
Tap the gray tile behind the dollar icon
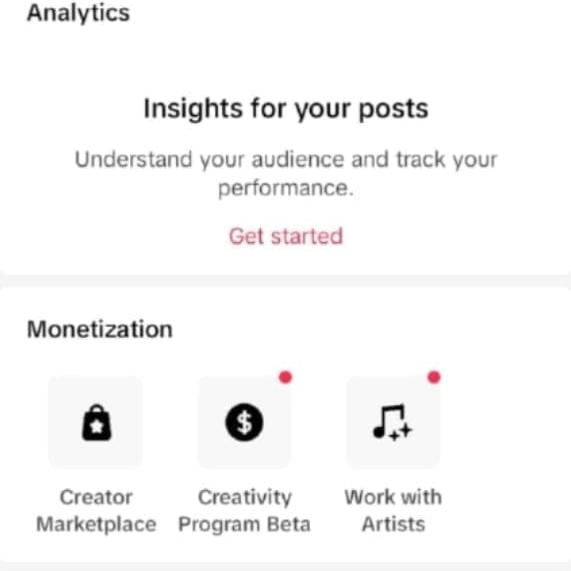(x=244, y=422)
